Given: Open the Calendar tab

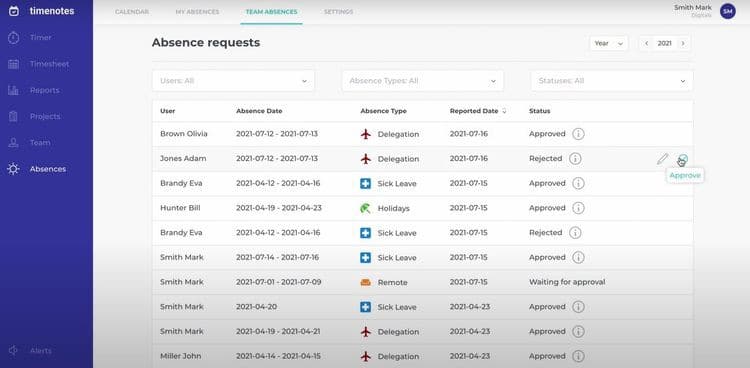Looking at the screenshot, I should click(x=132, y=12).
